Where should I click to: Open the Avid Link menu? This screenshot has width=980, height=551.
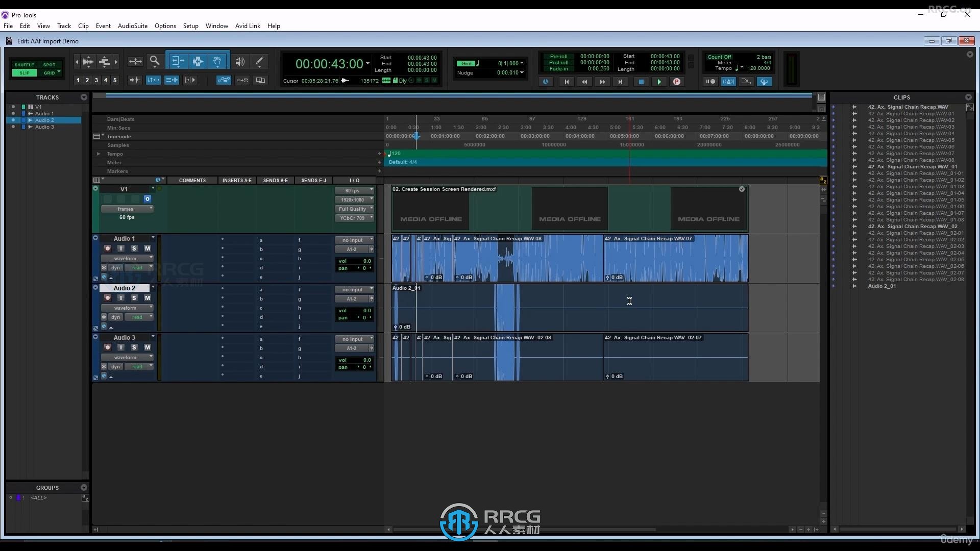(x=248, y=26)
